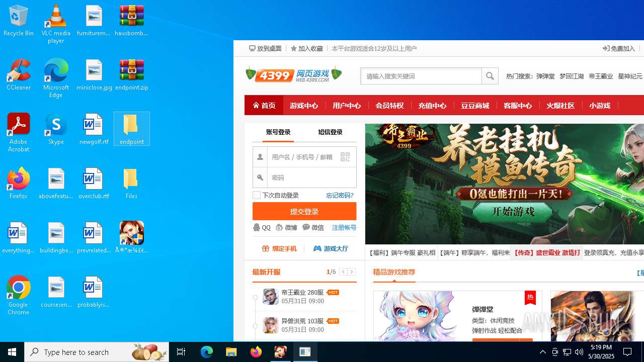
Task: Open Firefox from the taskbar
Action: click(x=256, y=352)
